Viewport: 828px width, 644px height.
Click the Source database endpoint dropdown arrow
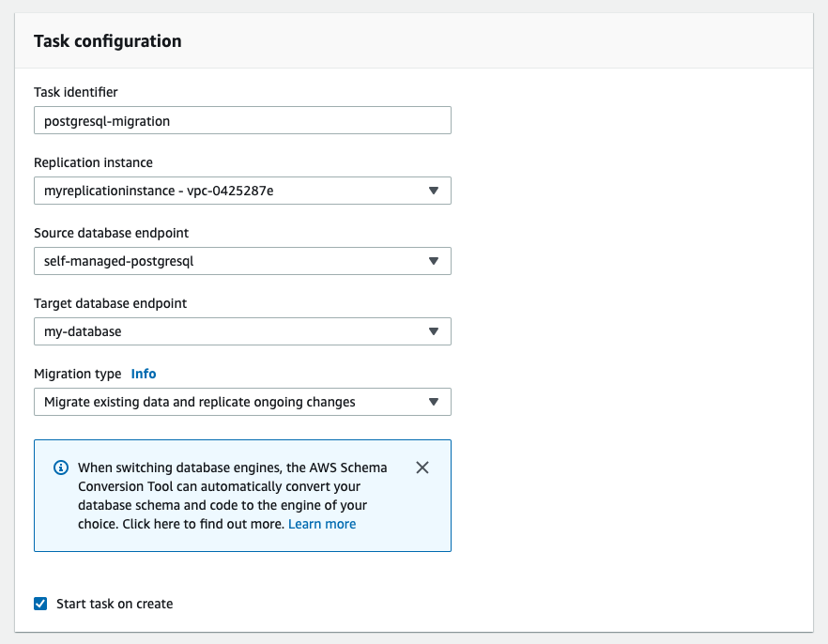[434, 260]
